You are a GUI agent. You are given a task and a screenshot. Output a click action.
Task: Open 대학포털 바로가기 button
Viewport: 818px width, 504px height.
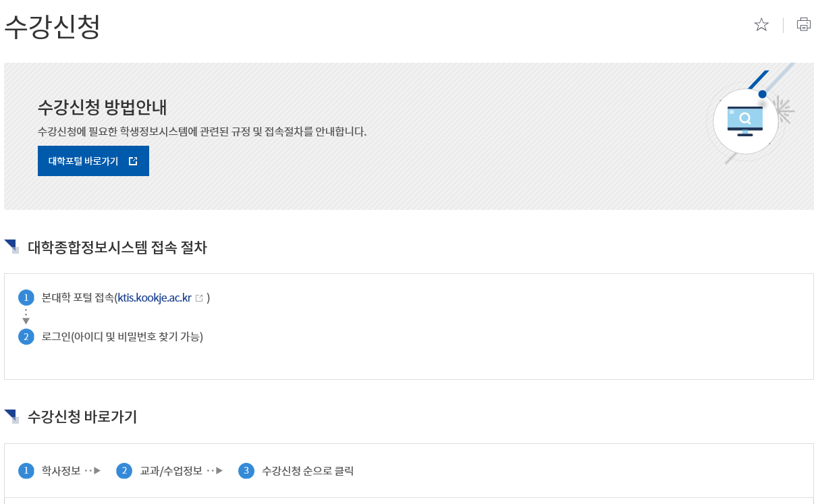click(x=93, y=161)
